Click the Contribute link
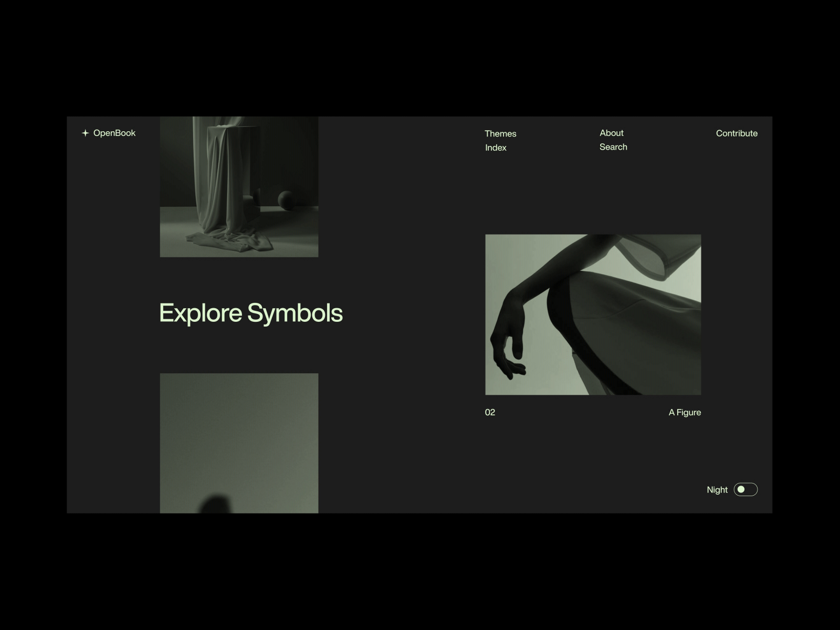This screenshot has width=840, height=630. tap(737, 133)
